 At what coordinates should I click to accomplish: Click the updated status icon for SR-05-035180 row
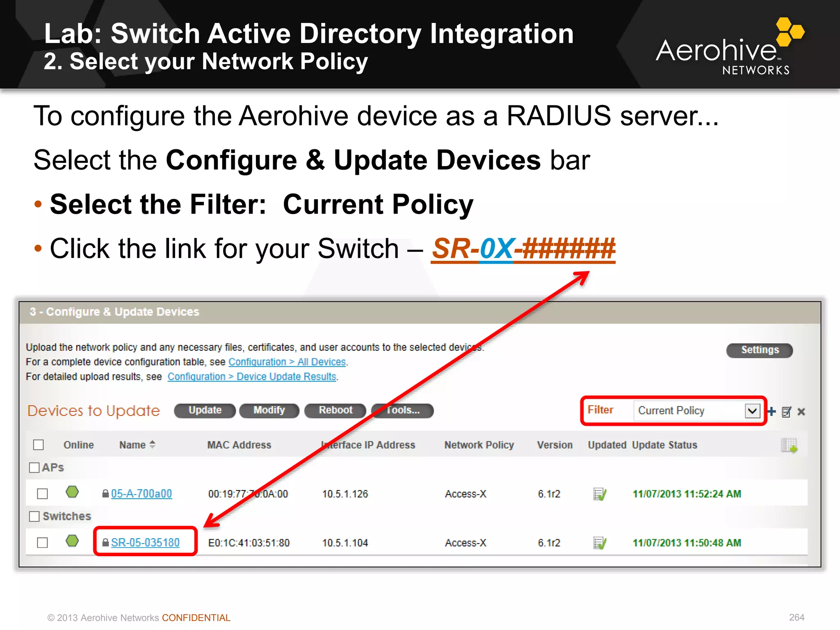[600, 543]
